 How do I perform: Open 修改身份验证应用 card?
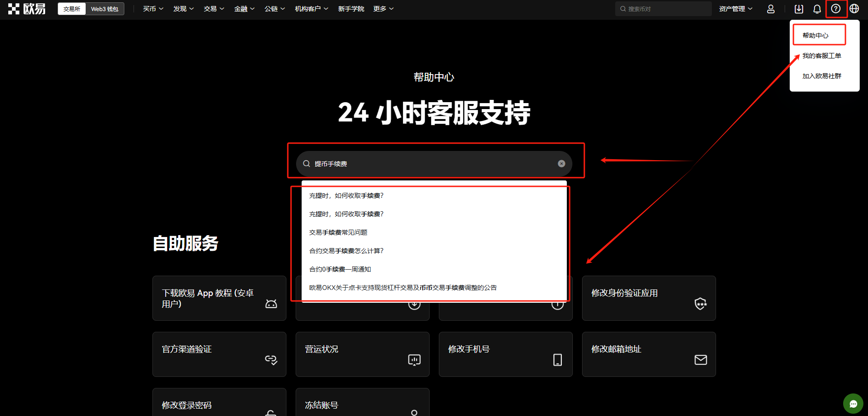[649, 298]
